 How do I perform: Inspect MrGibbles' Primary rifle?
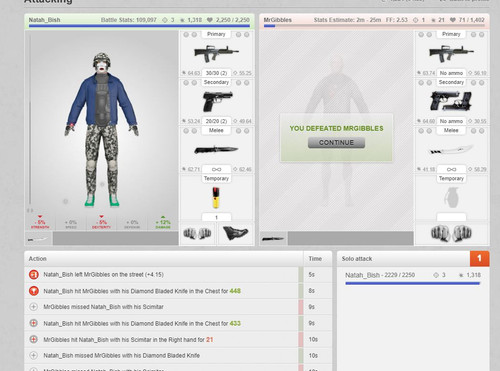[x=451, y=54]
